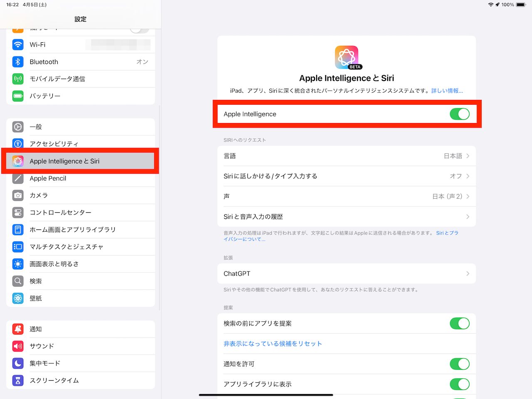
Task: Tap the カメラ icon
Action: pos(18,195)
